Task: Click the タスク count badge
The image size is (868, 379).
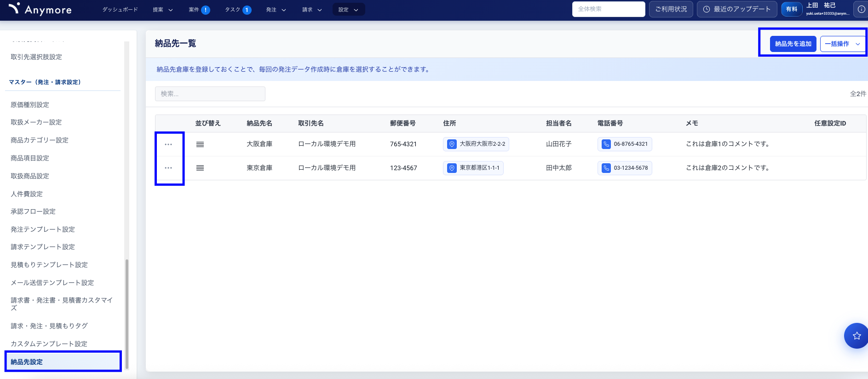Action: (247, 10)
